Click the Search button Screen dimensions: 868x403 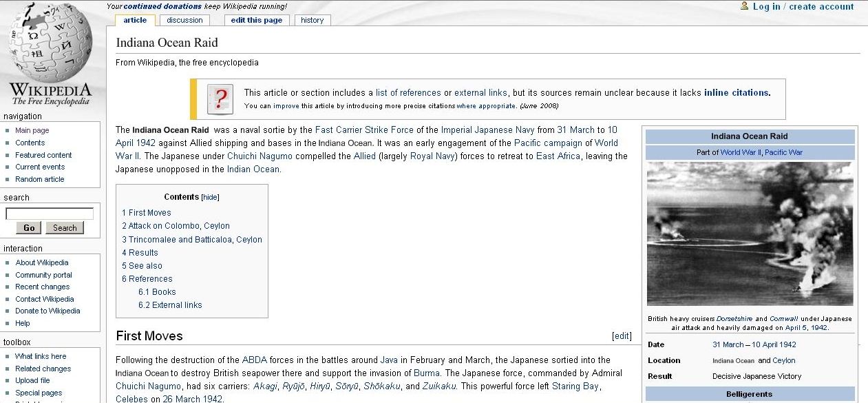coord(65,228)
